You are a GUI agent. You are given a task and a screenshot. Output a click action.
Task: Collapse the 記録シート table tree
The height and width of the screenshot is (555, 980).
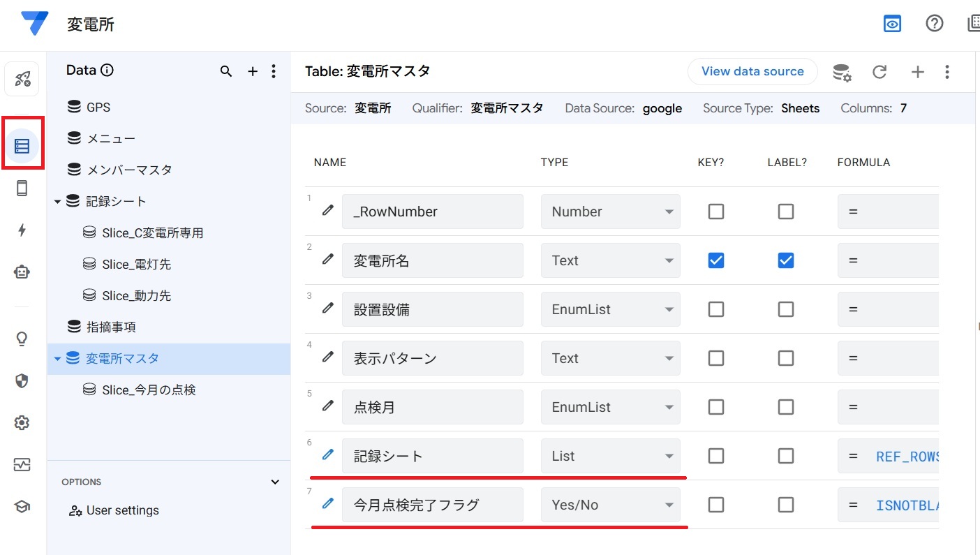click(x=57, y=202)
